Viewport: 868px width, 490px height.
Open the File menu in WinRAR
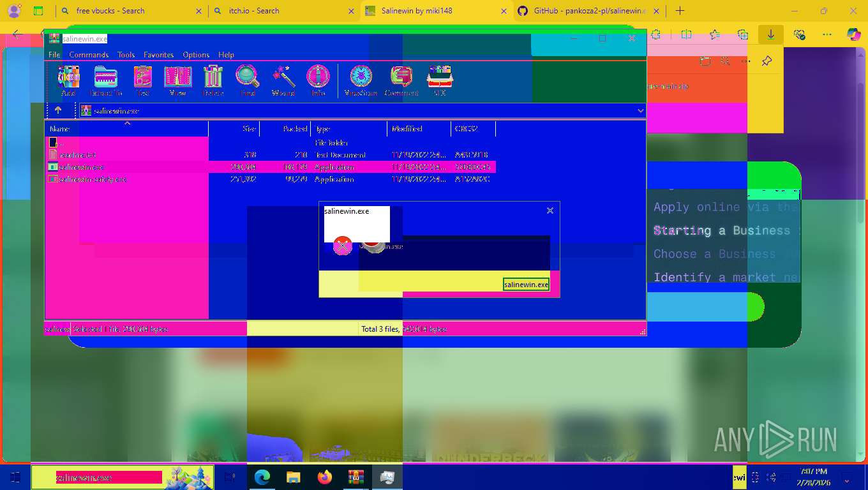[x=54, y=55]
